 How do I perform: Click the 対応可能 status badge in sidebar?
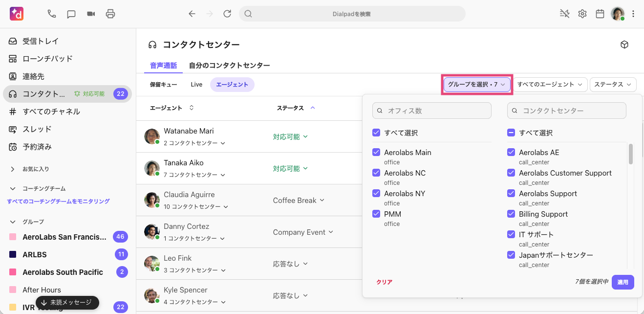[89, 94]
